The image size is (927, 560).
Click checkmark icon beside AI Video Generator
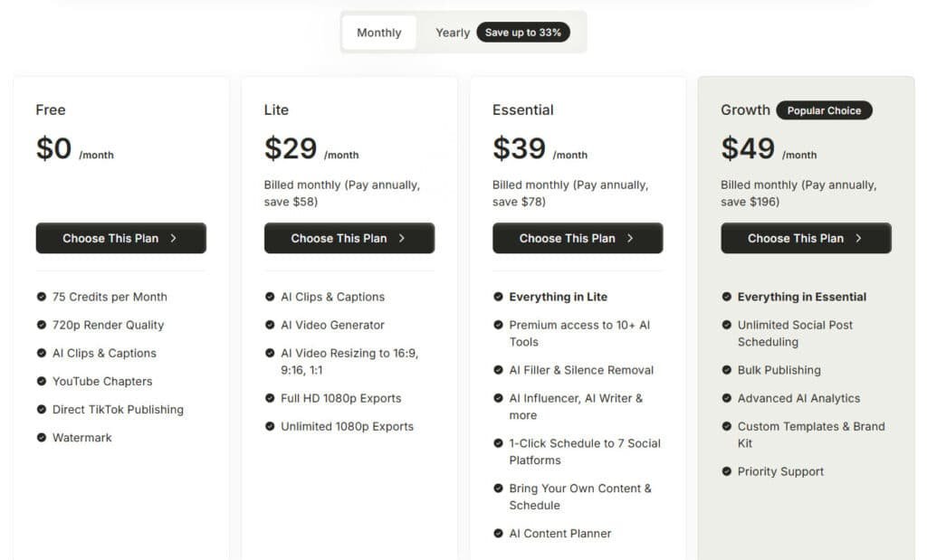pyautogui.click(x=270, y=325)
